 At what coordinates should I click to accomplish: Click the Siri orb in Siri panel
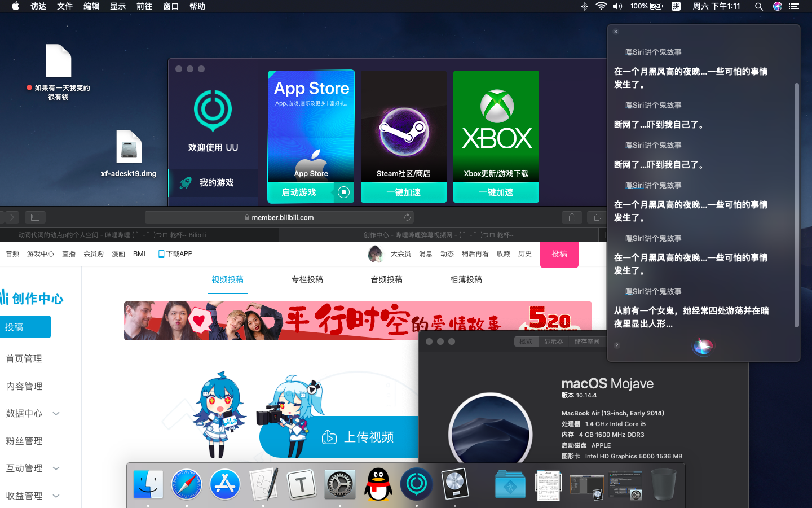tap(703, 345)
